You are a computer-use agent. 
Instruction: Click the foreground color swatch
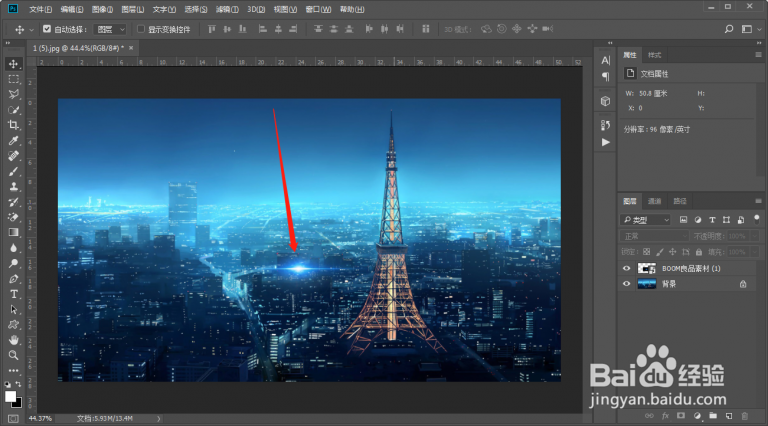(x=10, y=396)
